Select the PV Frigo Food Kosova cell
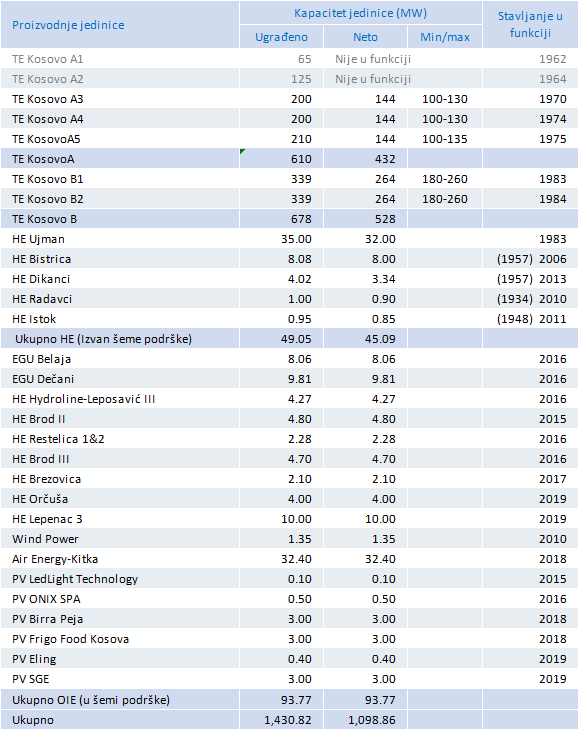580x731 pixels. click(x=120, y=639)
